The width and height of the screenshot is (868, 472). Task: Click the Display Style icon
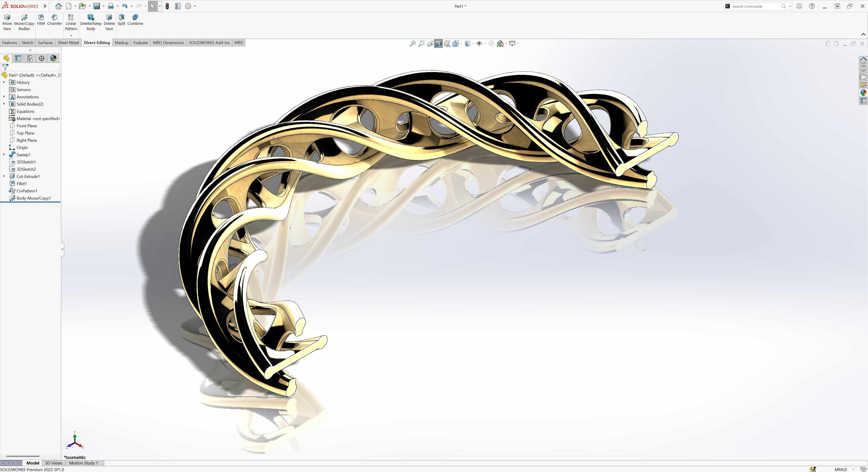pos(467,43)
